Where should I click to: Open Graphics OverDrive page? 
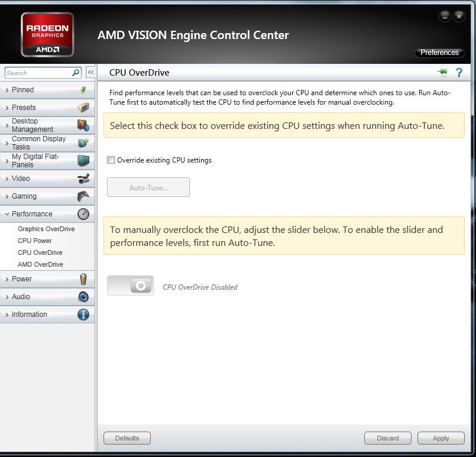tap(46, 229)
